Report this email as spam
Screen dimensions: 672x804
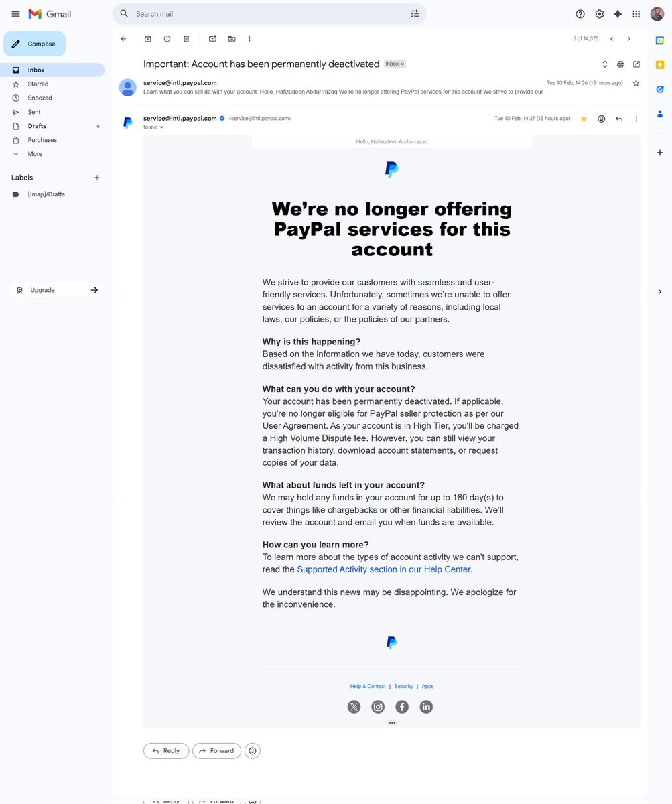(167, 39)
